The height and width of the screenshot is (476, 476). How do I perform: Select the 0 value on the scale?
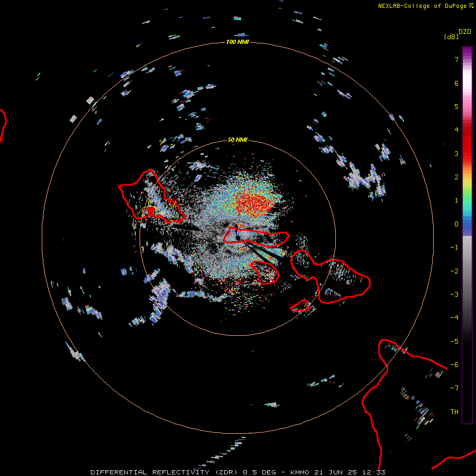tap(456, 224)
